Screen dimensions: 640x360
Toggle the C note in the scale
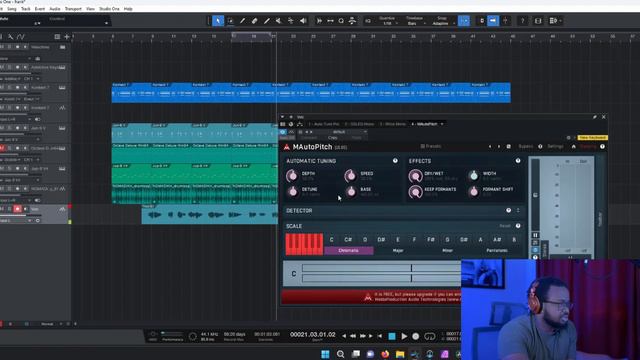pyautogui.click(x=331, y=240)
